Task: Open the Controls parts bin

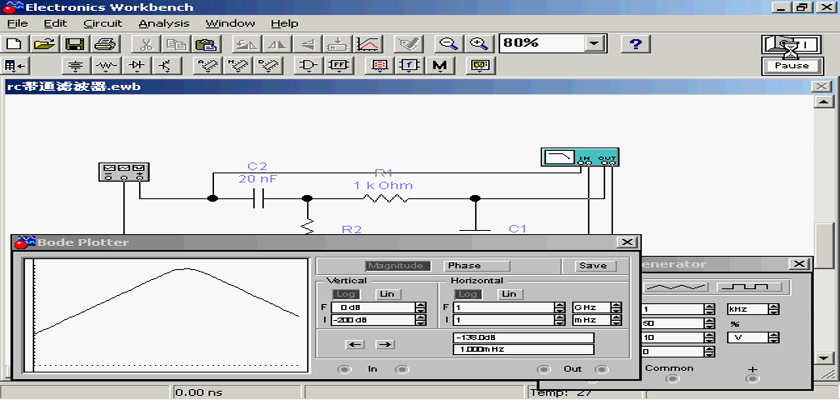Action: click(409, 66)
